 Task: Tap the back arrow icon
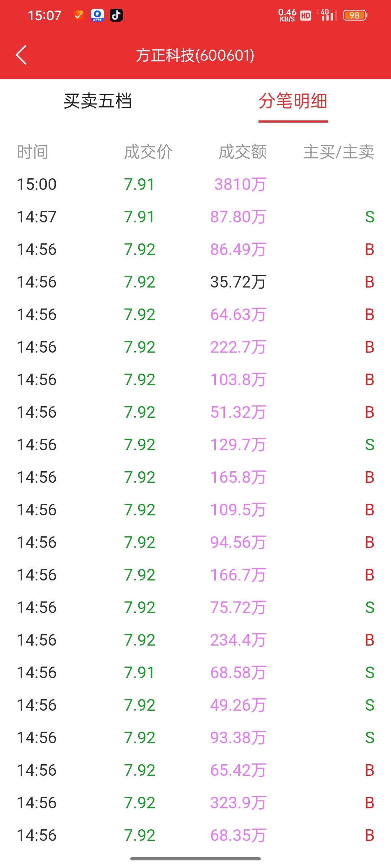point(21,55)
